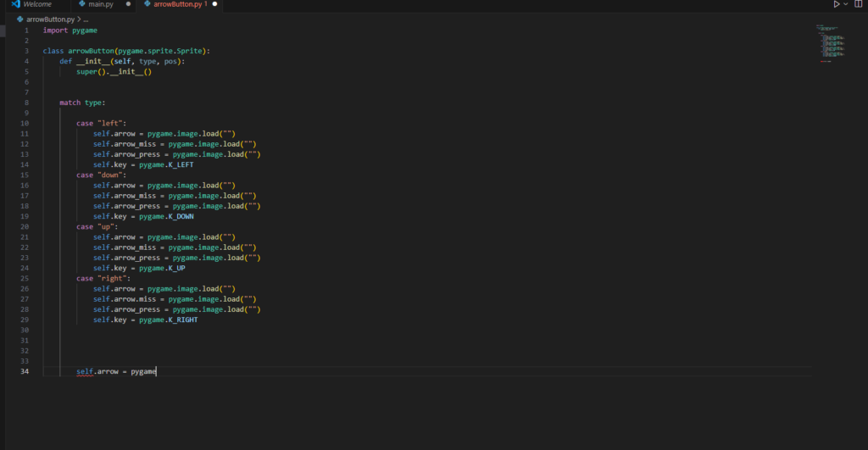Place cursor on "match type:" statement
868x450 pixels.
click(x=82, y=103)
